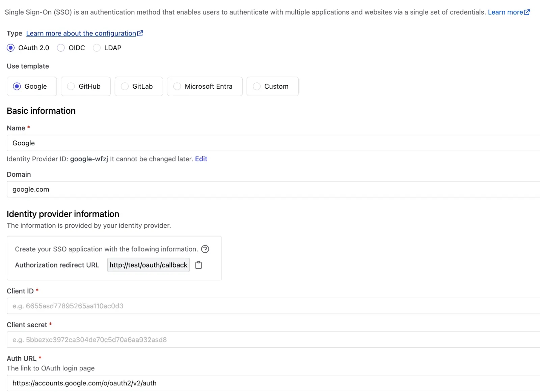Viewport: 540px width, 392px height.
Task: Select the OAuth 2.0 type radio button
Action: click(11, 48)
